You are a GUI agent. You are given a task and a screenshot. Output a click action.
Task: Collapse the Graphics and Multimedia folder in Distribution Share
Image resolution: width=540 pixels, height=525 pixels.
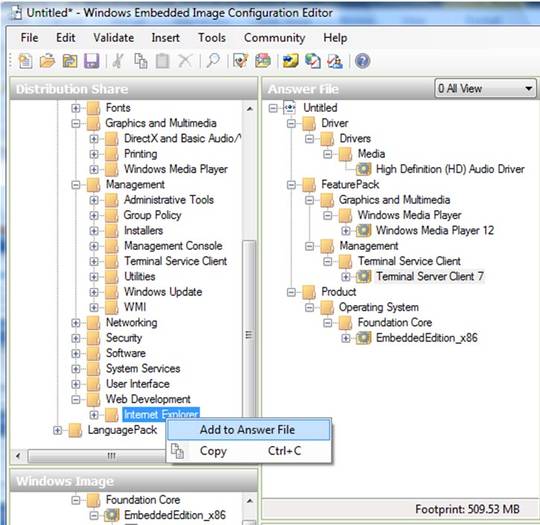[76, 123]
